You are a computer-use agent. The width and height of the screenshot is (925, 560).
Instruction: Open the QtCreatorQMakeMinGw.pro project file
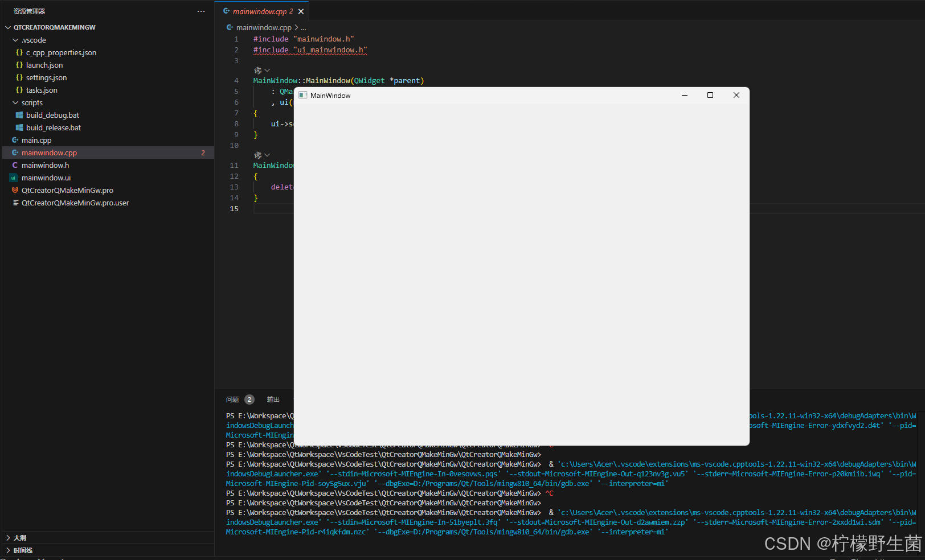pyautogui.click(x=67, y=190)
